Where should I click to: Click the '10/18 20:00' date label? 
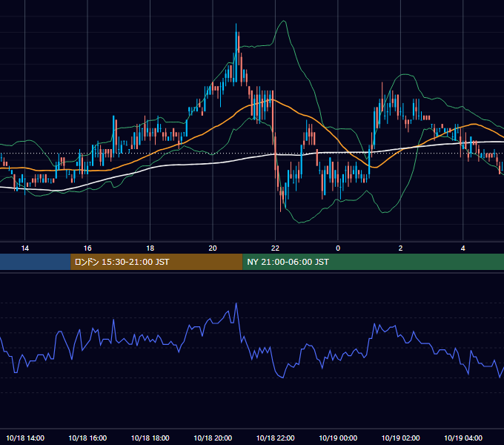coord(213,438)
